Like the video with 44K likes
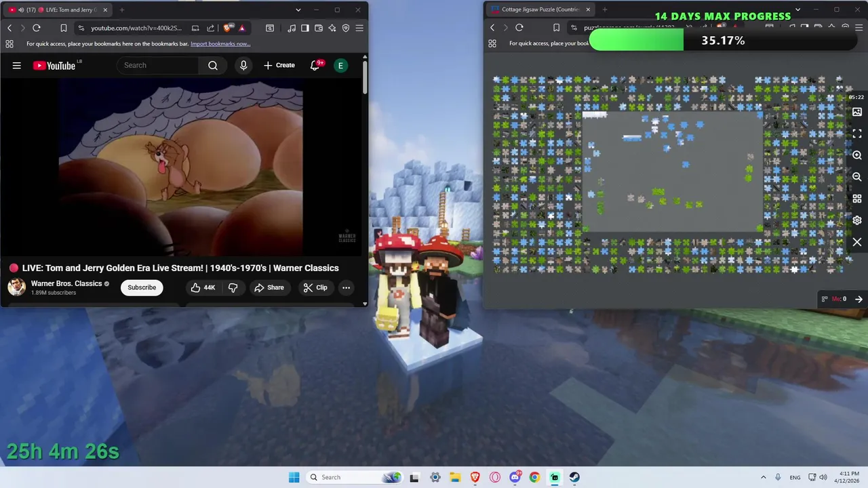This screenshot has width=868, height=488. click(203, 287)
